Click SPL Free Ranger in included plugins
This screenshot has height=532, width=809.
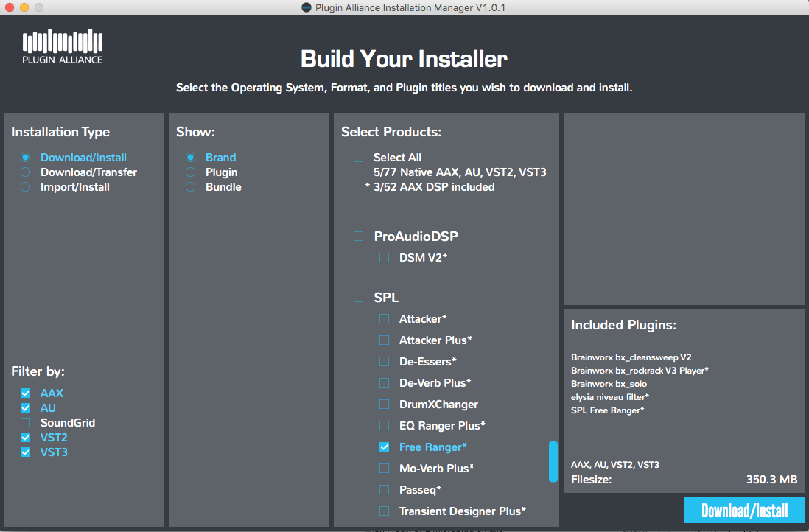coord(607,410)
